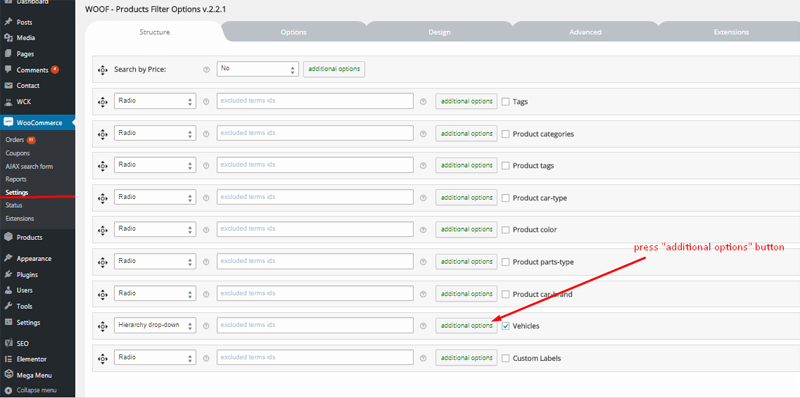This screenshot has height=398, width=800.
Task: Click the help icon after Custom Labels type dropdown
Action: click(206, 358)
